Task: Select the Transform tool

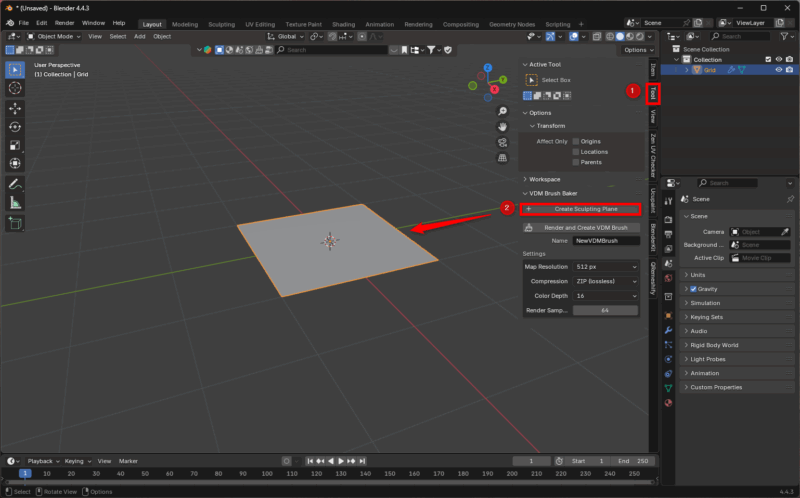Action: click(15, 163)
